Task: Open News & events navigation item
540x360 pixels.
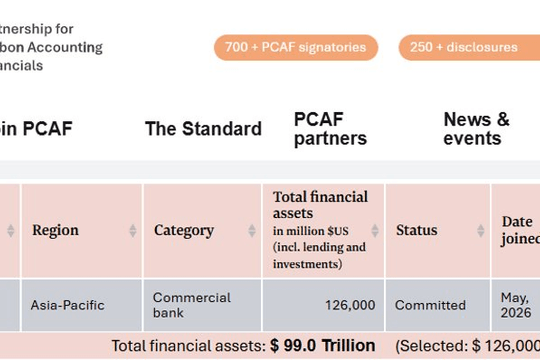Action: (476, 129)
